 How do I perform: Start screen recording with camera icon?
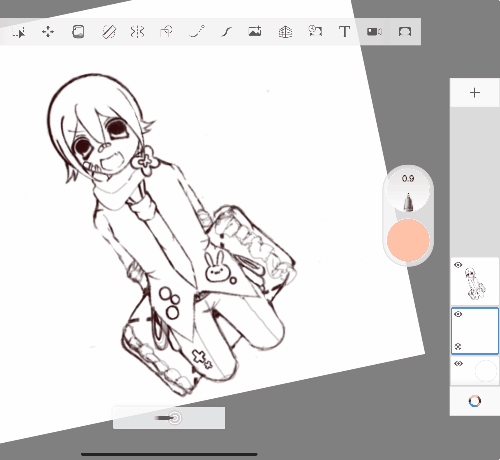(374, 32)
